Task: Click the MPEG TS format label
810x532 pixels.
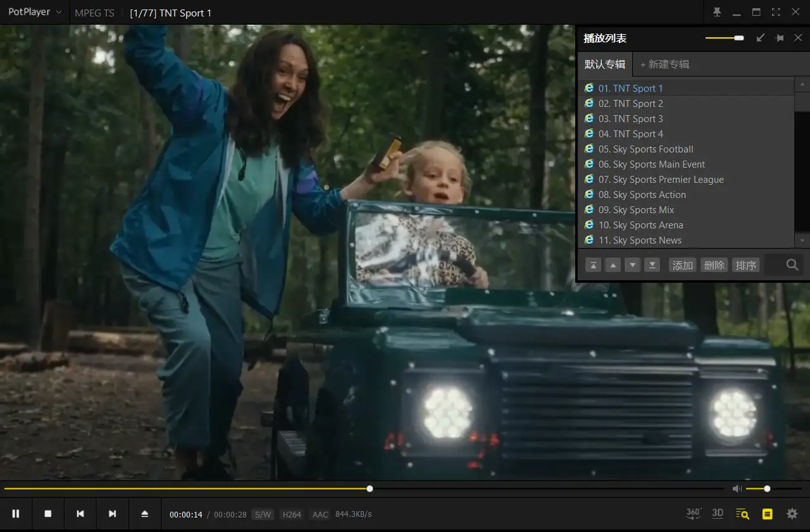Action: 94,13
